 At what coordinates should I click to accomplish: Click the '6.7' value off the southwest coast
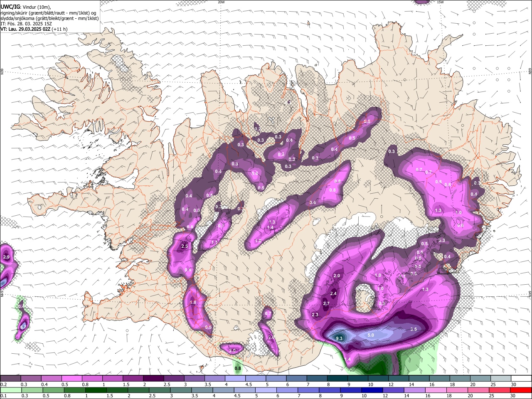[x=23, y=328]
